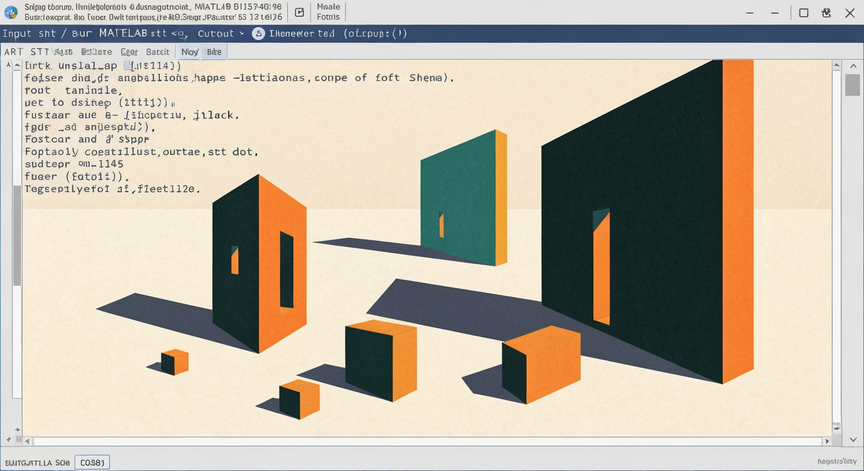Click the code line 'rout tanindle,'

point(71,90)
